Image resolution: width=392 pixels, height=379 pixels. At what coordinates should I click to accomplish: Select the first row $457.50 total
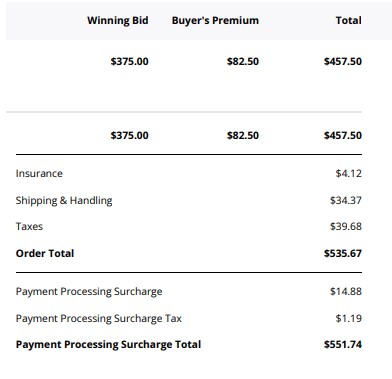343,61
